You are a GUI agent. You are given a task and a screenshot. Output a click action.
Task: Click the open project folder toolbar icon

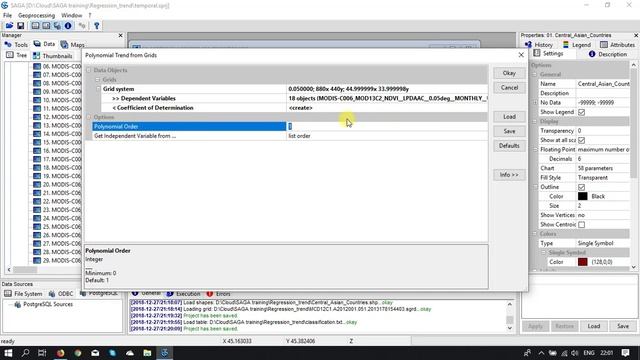[9, 26]
